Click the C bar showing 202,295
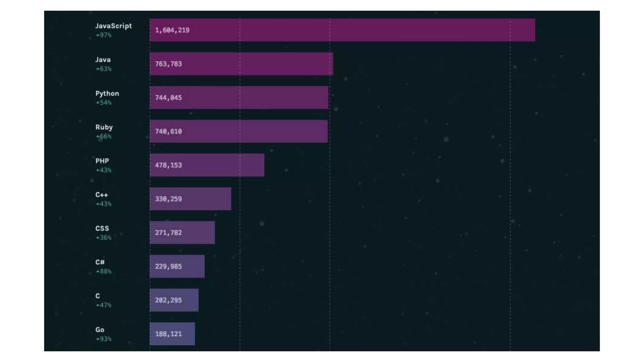Image resolution: width=644 pixels, height=362 pixels. [174, 300]
